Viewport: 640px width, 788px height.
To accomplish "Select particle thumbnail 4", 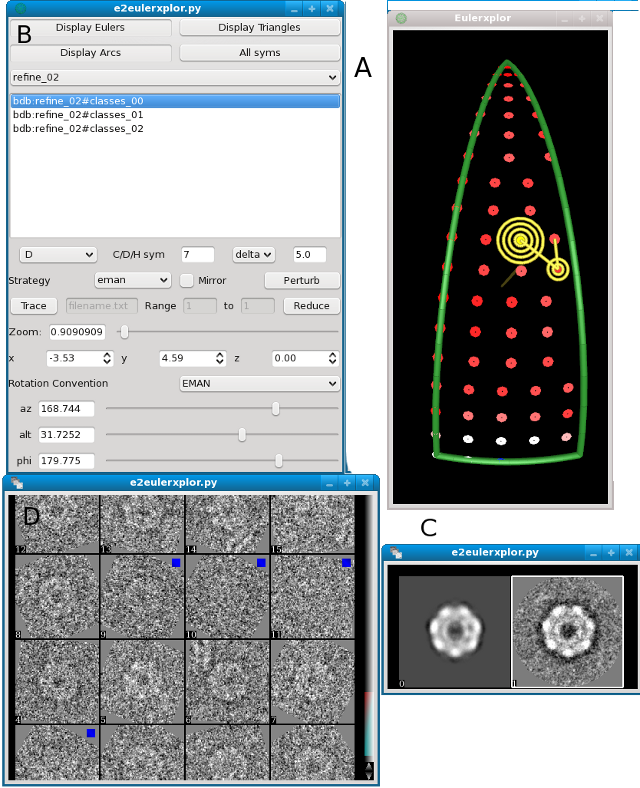I will coord(57,682).
